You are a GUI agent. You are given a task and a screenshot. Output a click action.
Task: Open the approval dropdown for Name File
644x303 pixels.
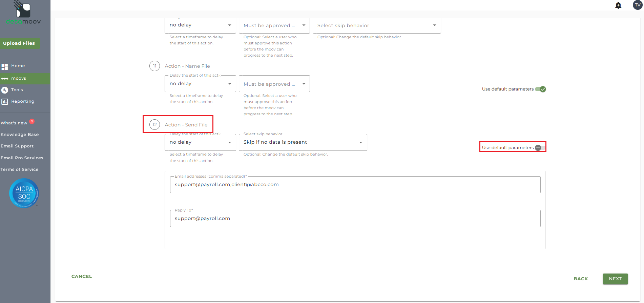(274, 84)
